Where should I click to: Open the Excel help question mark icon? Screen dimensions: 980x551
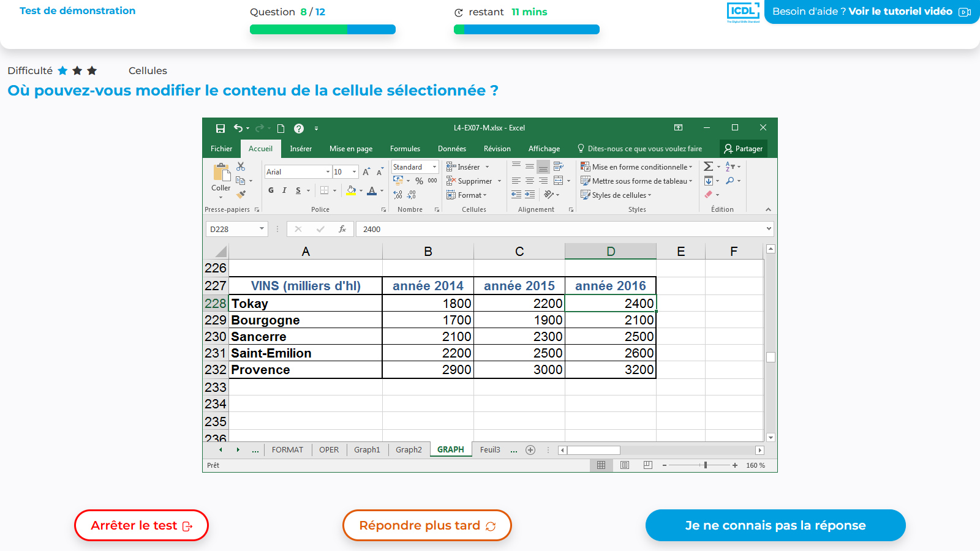[299, 129]
